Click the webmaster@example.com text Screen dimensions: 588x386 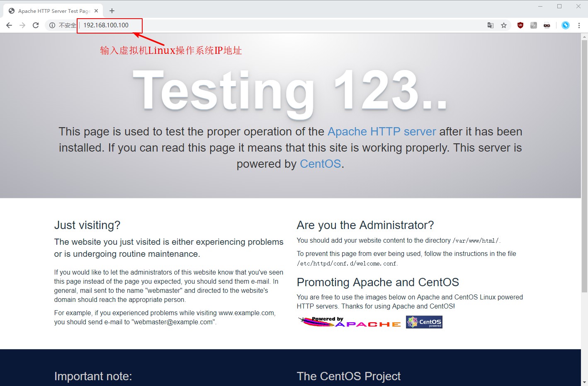tap(173, 322)
